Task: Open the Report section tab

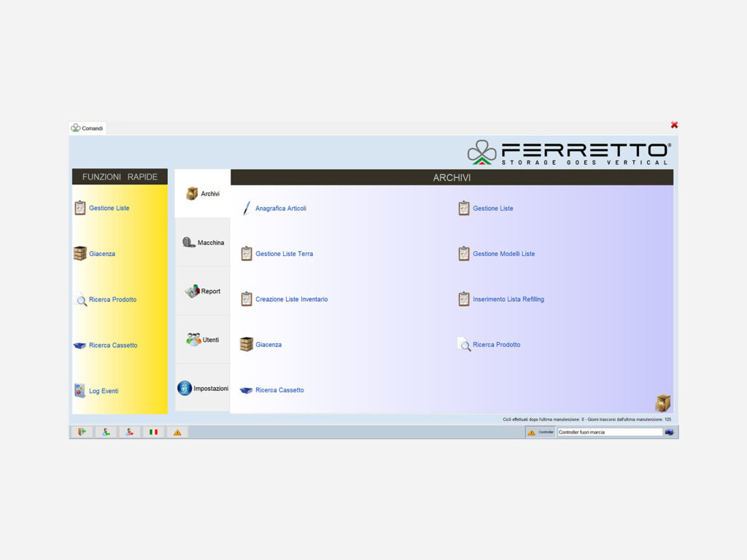Action: [x=203, y=291]
